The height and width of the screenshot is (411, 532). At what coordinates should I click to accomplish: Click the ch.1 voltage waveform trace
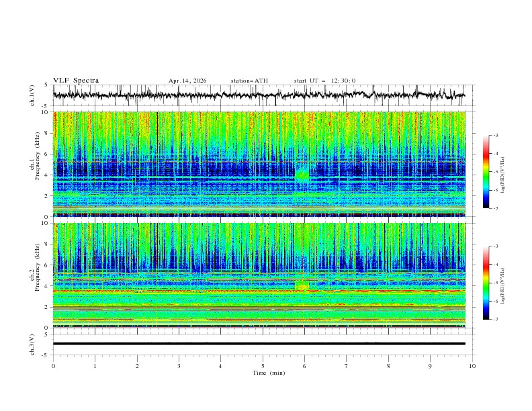tap(259, 95)
